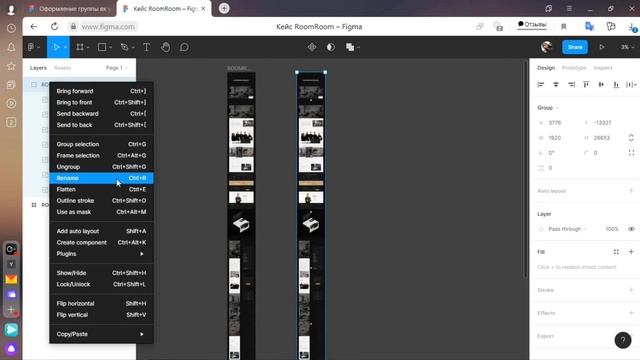The width and height of the screenshot is (640, 360).
Task: Choose Add auto layout menu entry
Action: (x=101, y=231)
